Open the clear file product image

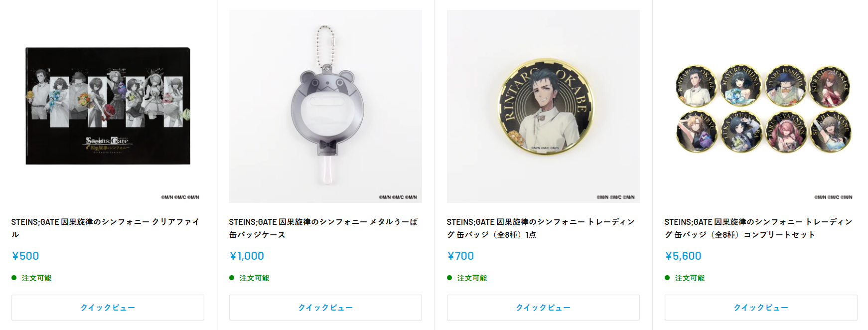coord(108,106)
